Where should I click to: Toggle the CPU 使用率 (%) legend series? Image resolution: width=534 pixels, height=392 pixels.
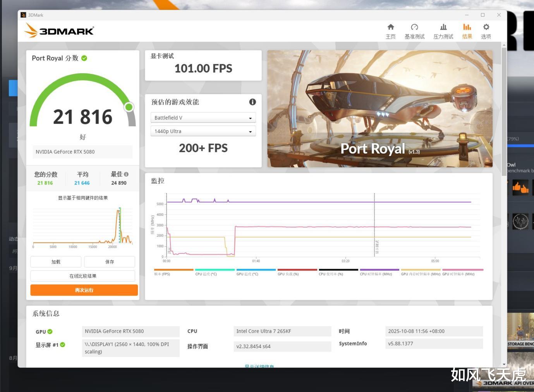[338, 272]
